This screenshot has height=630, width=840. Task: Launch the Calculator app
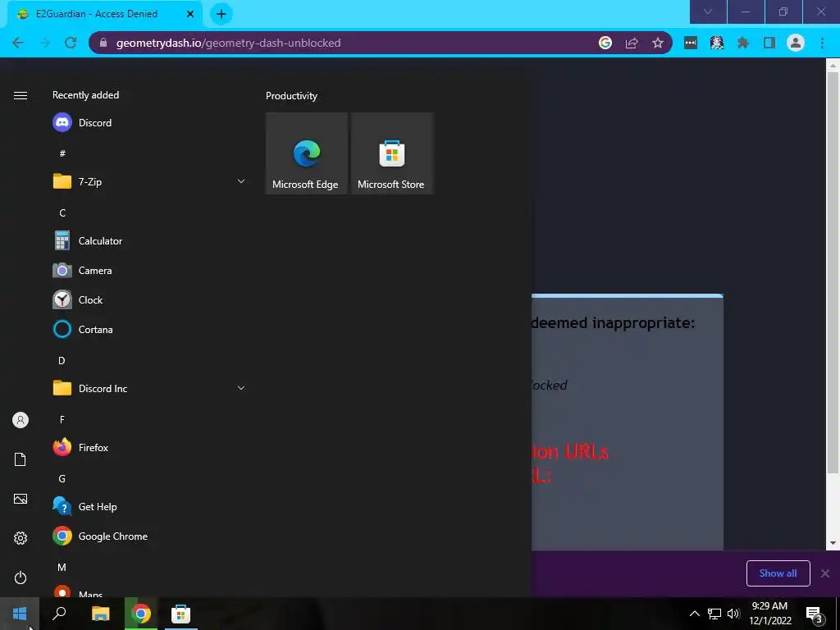click(x=148, y=241)
